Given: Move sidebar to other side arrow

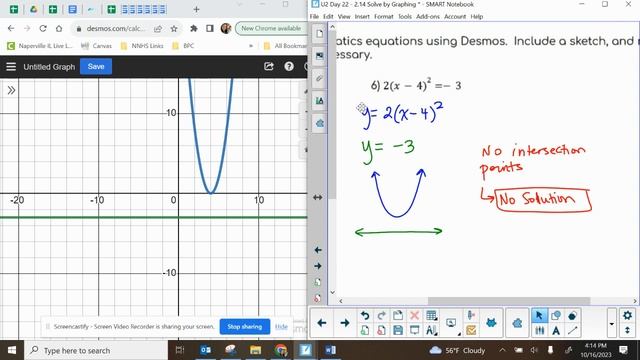Looking at the screenshot, I should [318, 198].
